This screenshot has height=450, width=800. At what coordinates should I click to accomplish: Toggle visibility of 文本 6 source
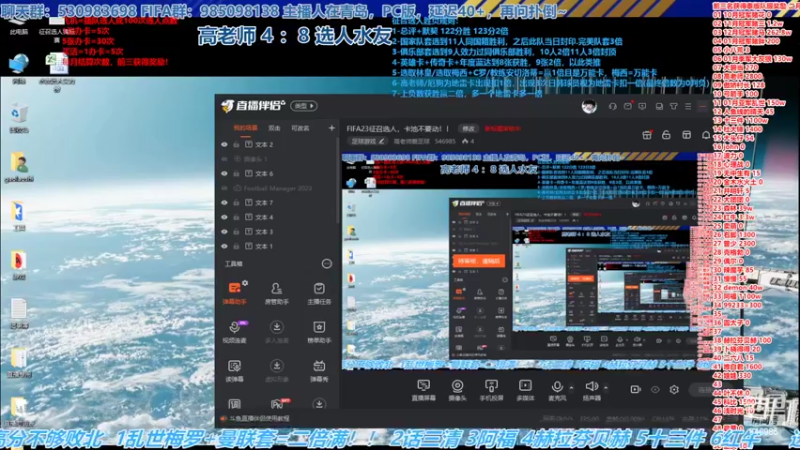[x=224, y=173]
